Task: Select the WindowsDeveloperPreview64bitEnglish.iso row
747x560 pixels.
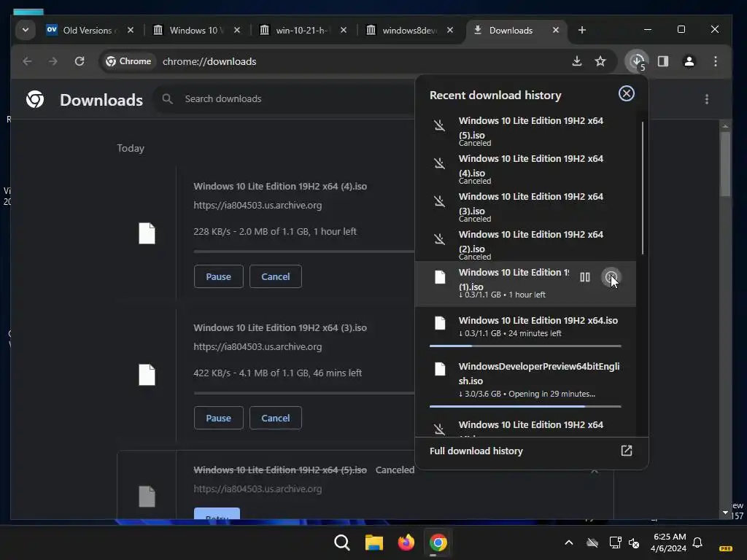Action: point(525,383)
